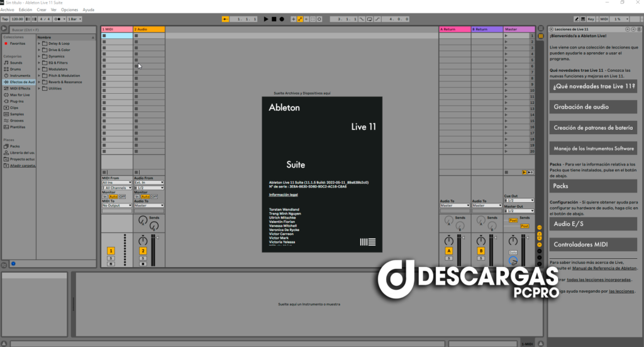Click the Buscar search field

pyautogui.click(x=50, y=30)
